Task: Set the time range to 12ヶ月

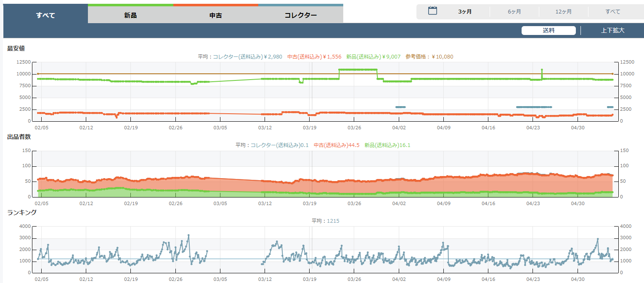Action: (x=563, y=12)
